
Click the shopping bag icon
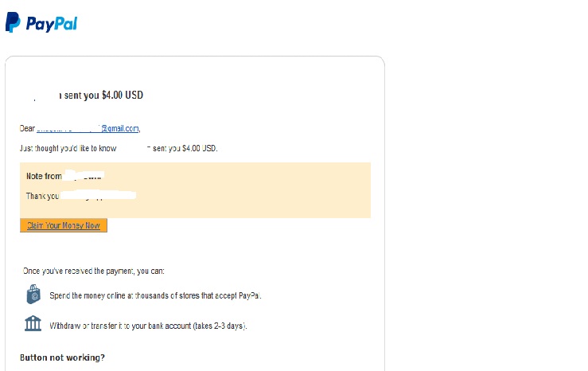pyautogui.click(x=33, y=295)
